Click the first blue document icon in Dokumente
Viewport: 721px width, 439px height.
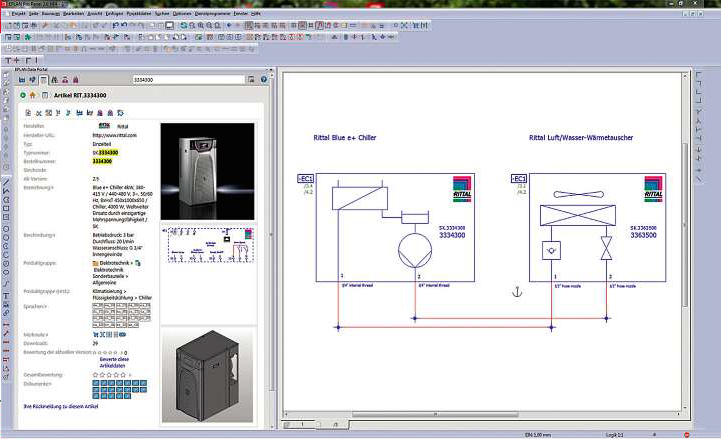point(96,383)
